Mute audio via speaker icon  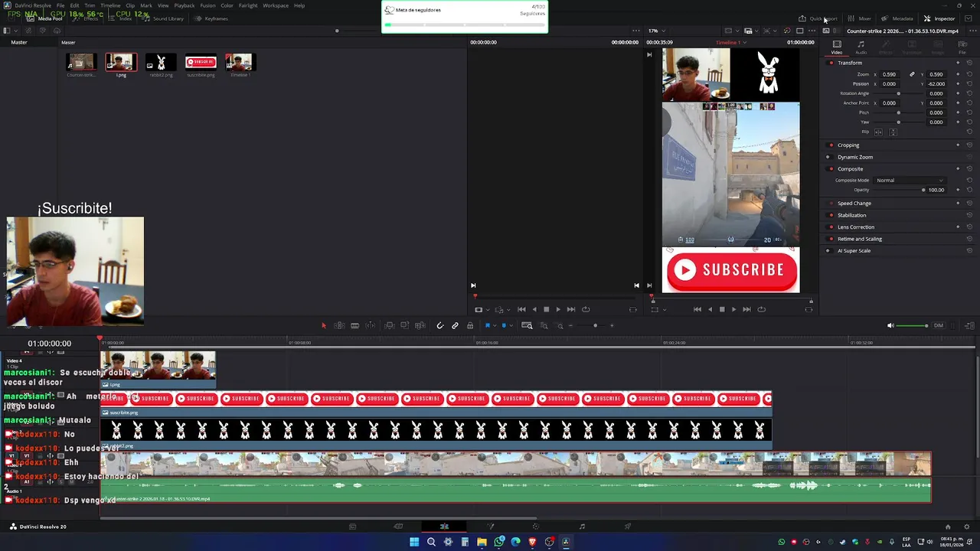click(x=890, y=325)
